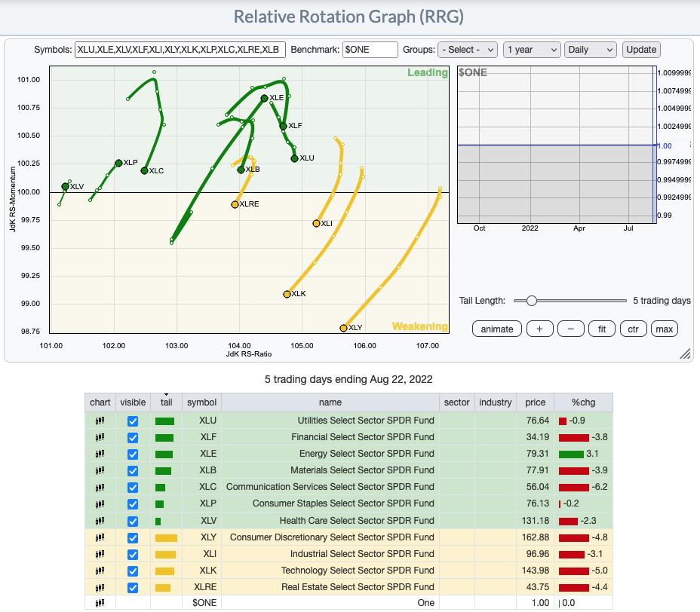Image resolution: width=700 pixels, height=612 pixels.
Task: Click the fit button
Action: click(x=602, y=329)
